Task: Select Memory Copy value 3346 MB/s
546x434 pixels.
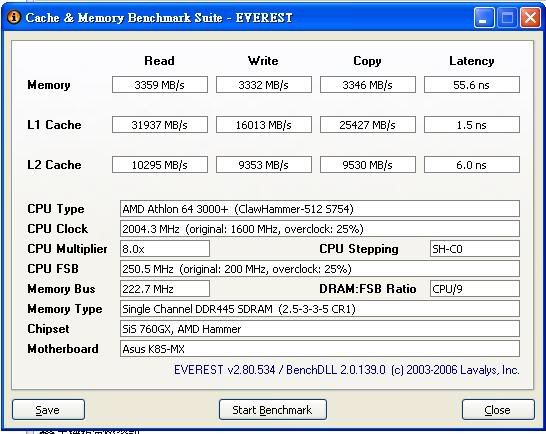Action: pyautogui.click(x=368, y=85)
